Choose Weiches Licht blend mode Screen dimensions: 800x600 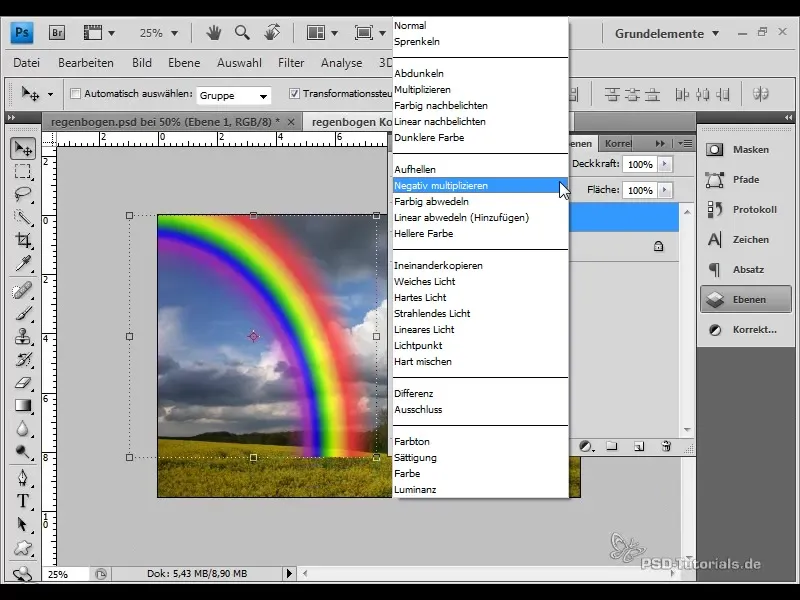coord(480,282)
